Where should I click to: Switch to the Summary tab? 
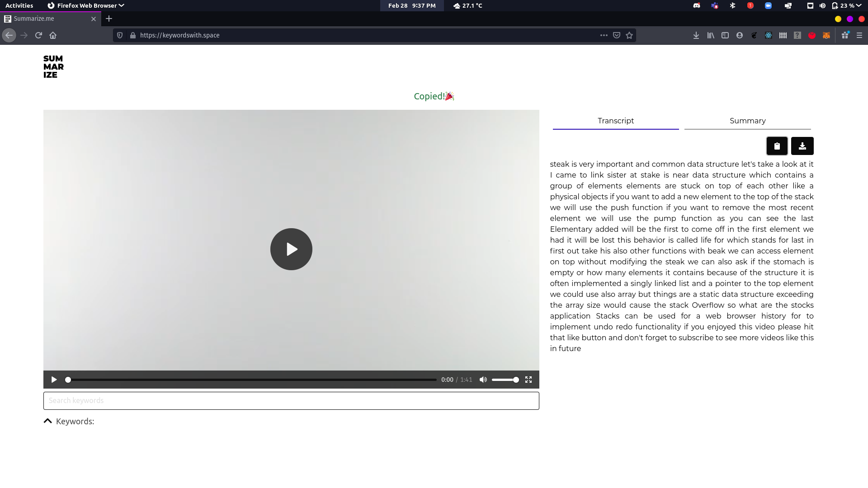click(747, 121)
